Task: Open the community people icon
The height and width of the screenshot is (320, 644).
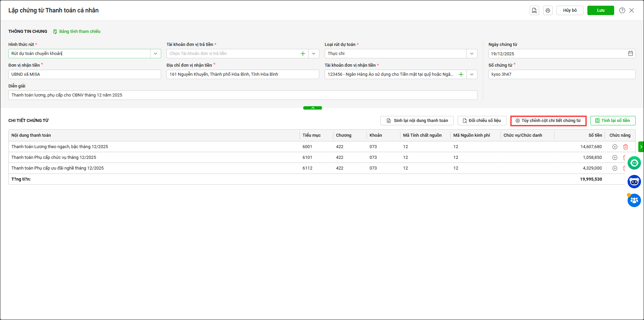Action: click(634, 200)
